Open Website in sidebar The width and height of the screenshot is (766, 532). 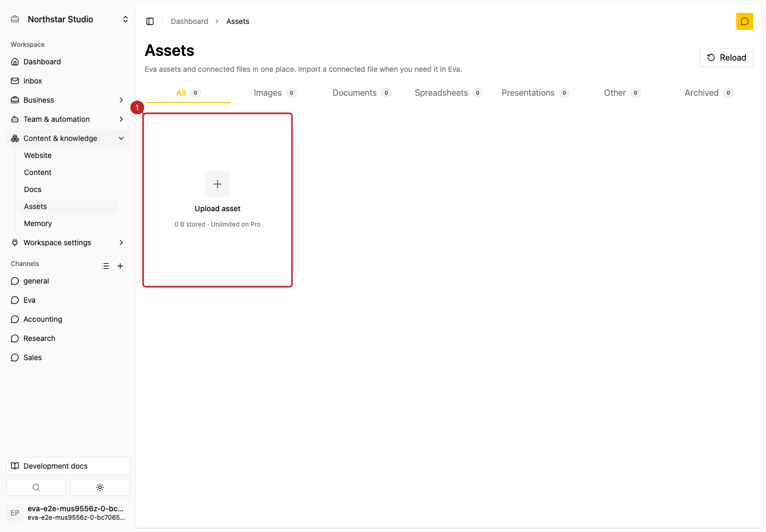click(38, 155)
